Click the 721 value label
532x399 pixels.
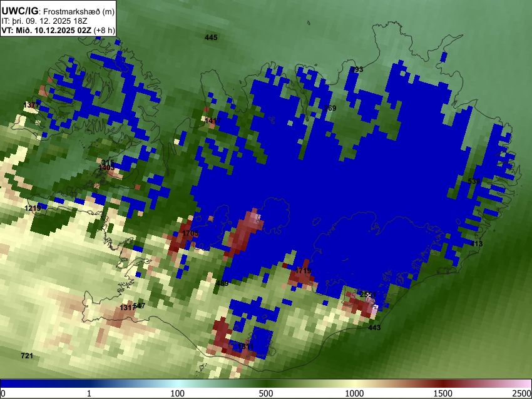click(27, 356)
